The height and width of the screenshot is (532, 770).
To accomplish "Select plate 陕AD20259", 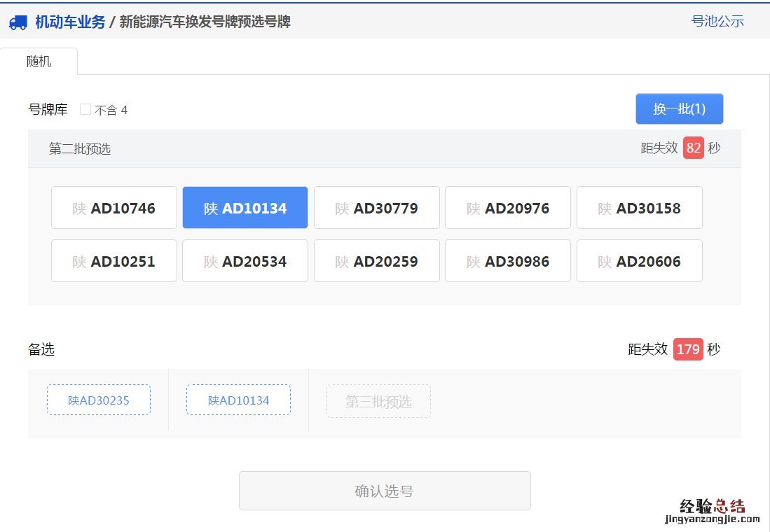I will pyautogui.click(x=376, y=260).
